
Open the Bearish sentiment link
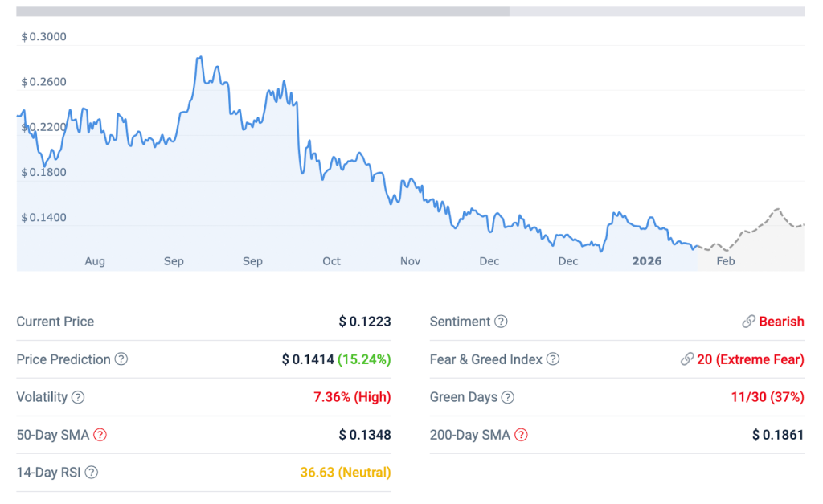pos(782,322)
